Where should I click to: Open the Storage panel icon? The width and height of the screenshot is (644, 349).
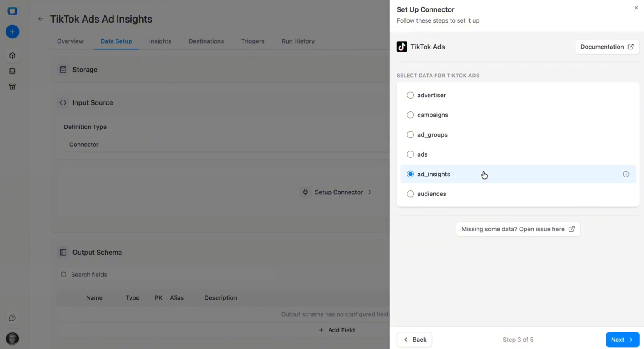tap(63, 70)
